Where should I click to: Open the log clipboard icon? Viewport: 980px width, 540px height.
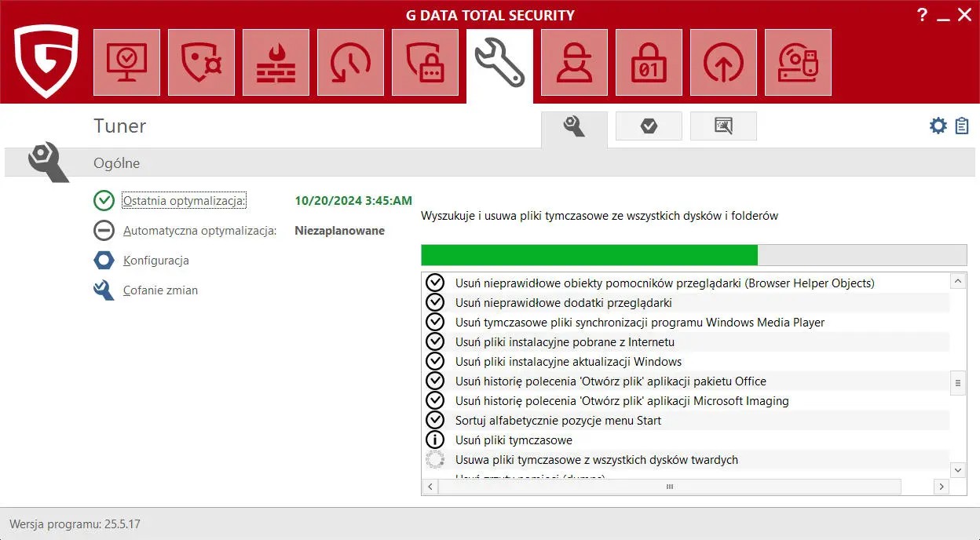(x=962, y=125)
